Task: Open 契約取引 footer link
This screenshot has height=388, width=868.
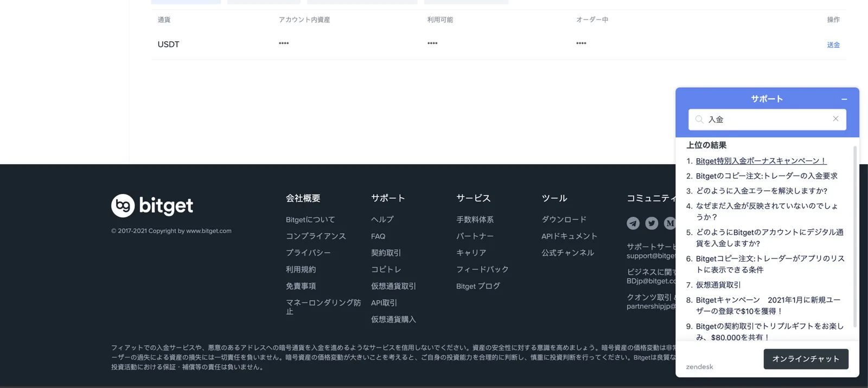Action: click(x=386, y=253)
